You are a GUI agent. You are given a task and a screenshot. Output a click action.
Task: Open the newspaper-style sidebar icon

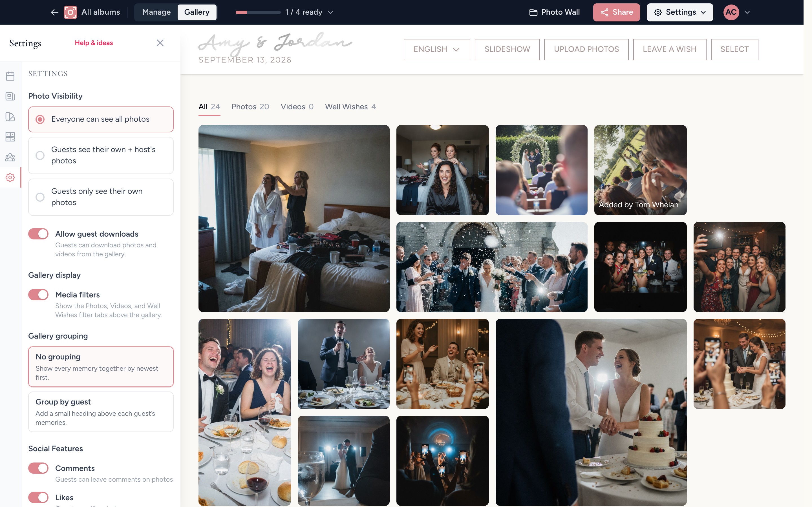[10, 97]
